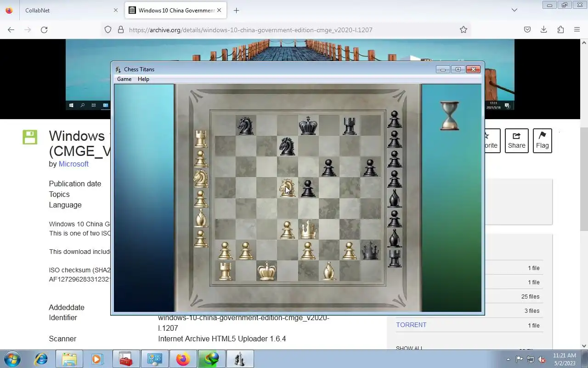Open Windows Media Player from the taskbar
Viewport: 588px width, 368px height.
[97, 359]
